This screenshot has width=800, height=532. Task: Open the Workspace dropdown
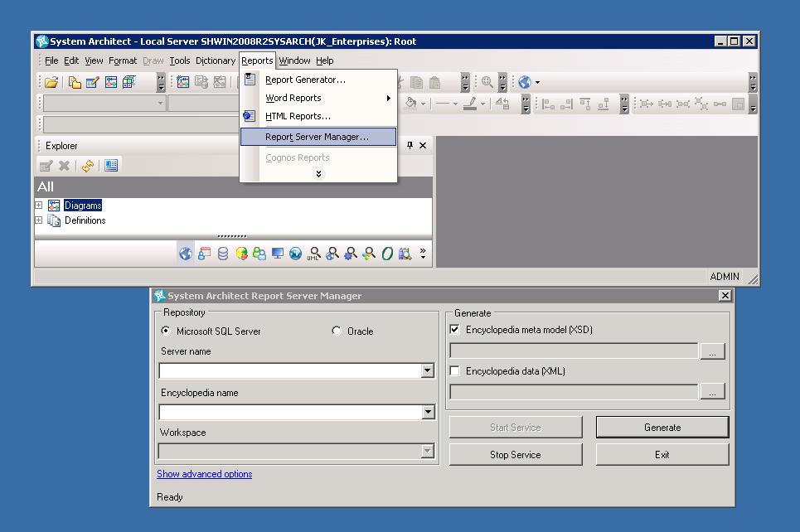click(x=428, y=451)
